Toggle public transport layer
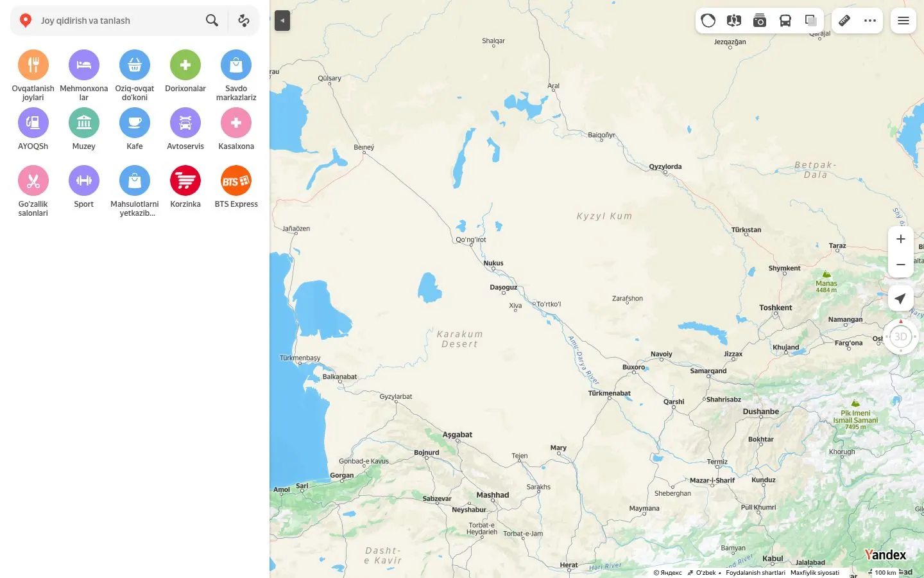This screenshot has width=924, height=578. tap(785, 21)
